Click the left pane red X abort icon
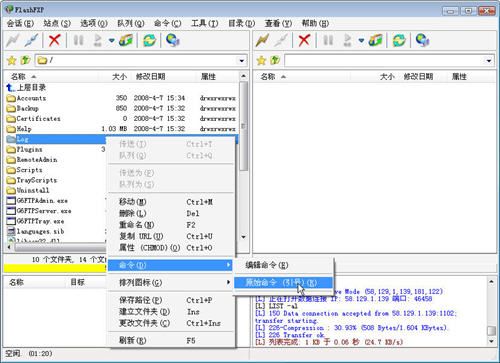This screenshot has height=363, width=500. (x=54, y=40)
